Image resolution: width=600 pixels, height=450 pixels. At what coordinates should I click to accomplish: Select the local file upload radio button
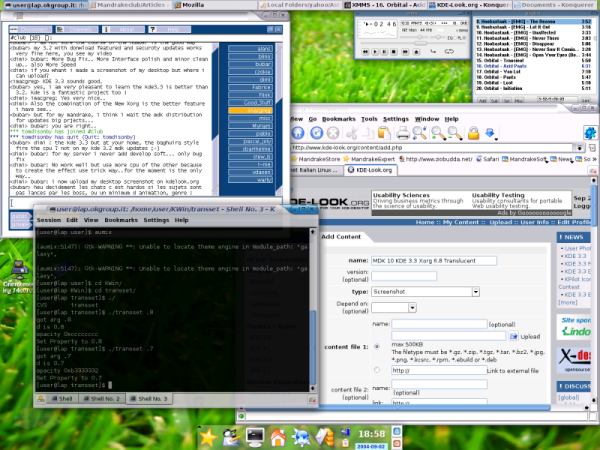point(377,347)
